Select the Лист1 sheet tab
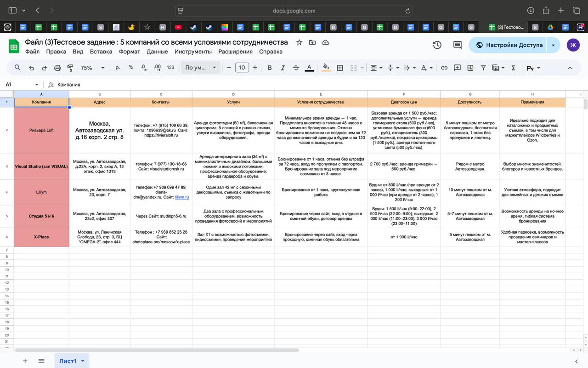588x368 pixels. pos(68,361)
